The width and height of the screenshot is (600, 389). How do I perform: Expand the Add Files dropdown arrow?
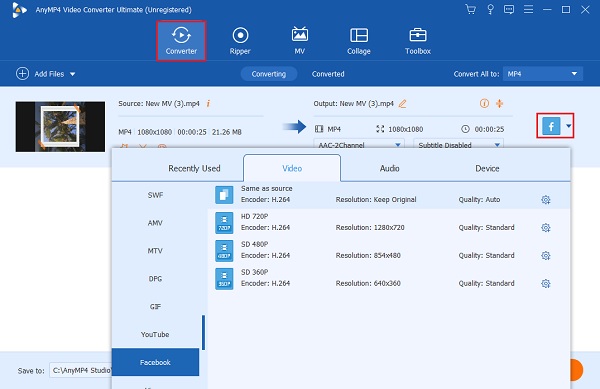[x=73, y=74]
